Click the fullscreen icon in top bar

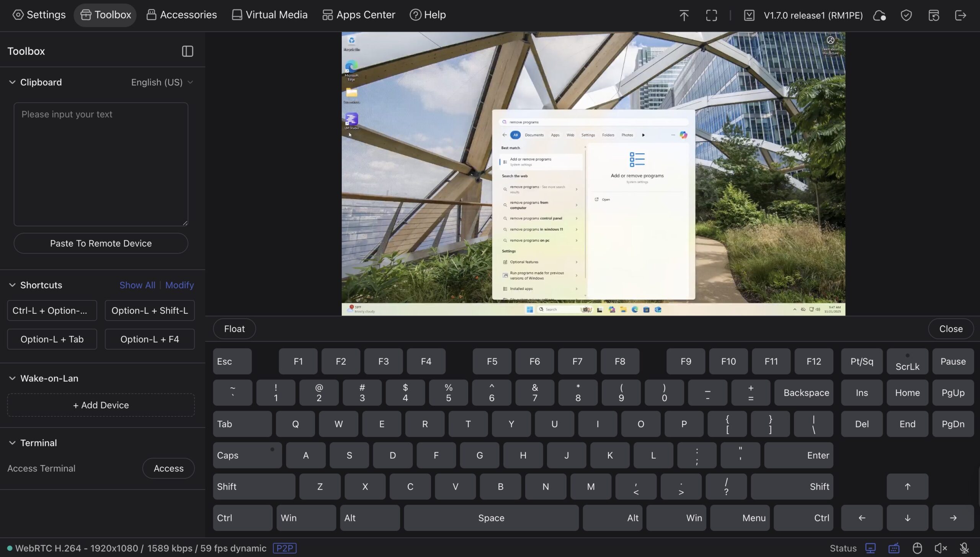pos(711,15)
